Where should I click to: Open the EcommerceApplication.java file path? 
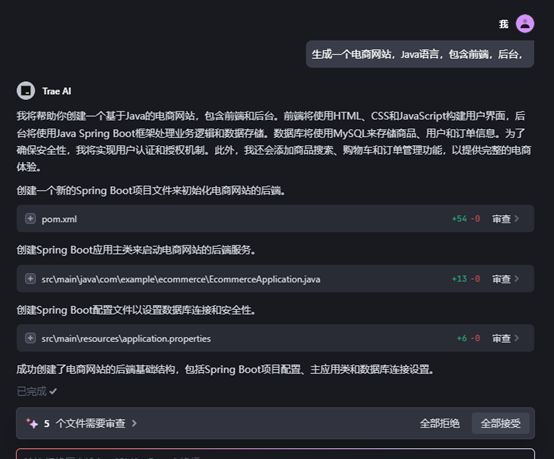click(x=181, y=279)
